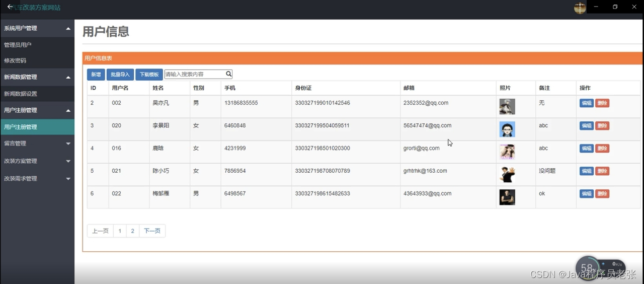Screen dimensions: 644x284
Task: Click phone number 13186835555
Action: 241,103
